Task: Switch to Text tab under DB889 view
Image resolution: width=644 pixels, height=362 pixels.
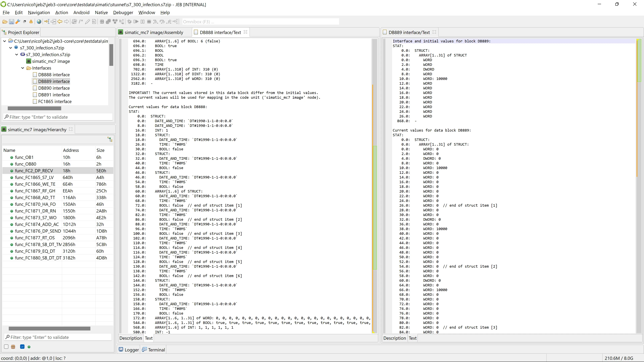Action: pos(413,338)
